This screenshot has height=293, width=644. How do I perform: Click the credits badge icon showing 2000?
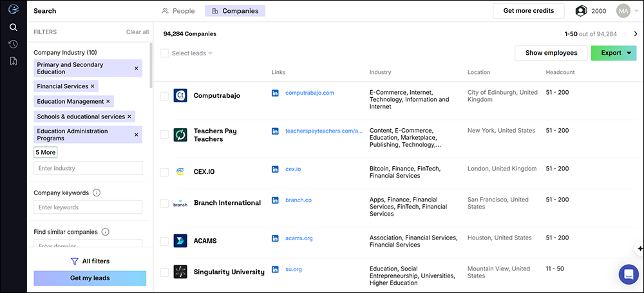click(x=581, y=11)
